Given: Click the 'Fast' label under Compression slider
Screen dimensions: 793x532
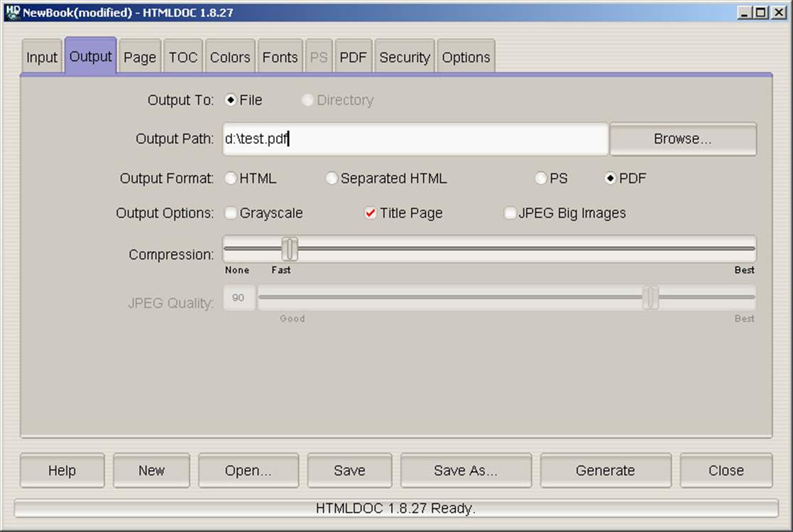Looking at the screenshot, I should coord(280,270).
